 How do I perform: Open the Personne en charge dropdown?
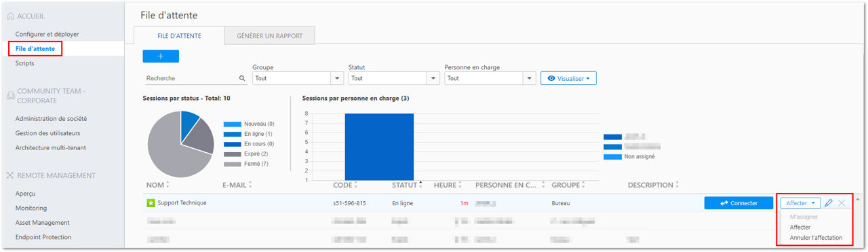pyautogui.click(x=490, y=79)
